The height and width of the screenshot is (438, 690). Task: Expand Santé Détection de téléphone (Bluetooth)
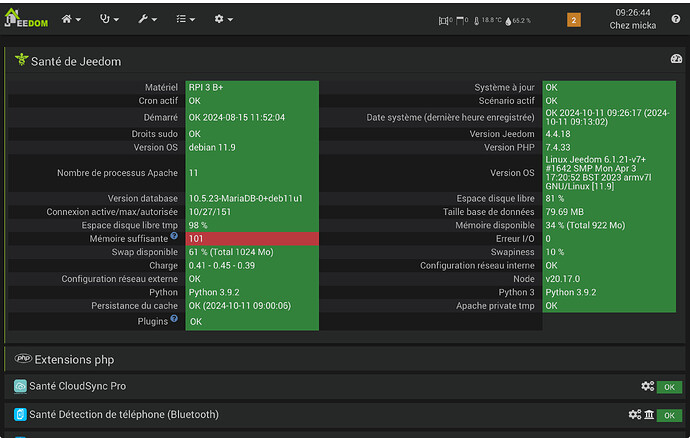point(345,415)
